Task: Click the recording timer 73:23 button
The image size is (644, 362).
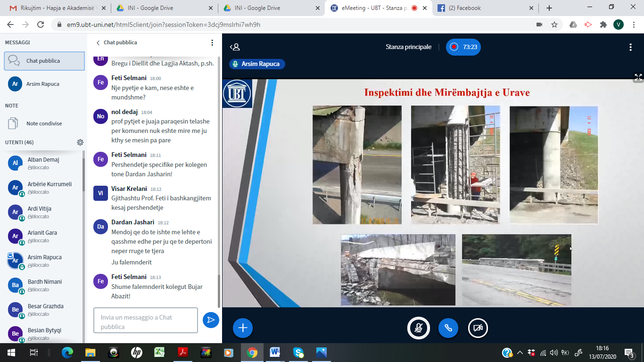Action: point(463,47)
